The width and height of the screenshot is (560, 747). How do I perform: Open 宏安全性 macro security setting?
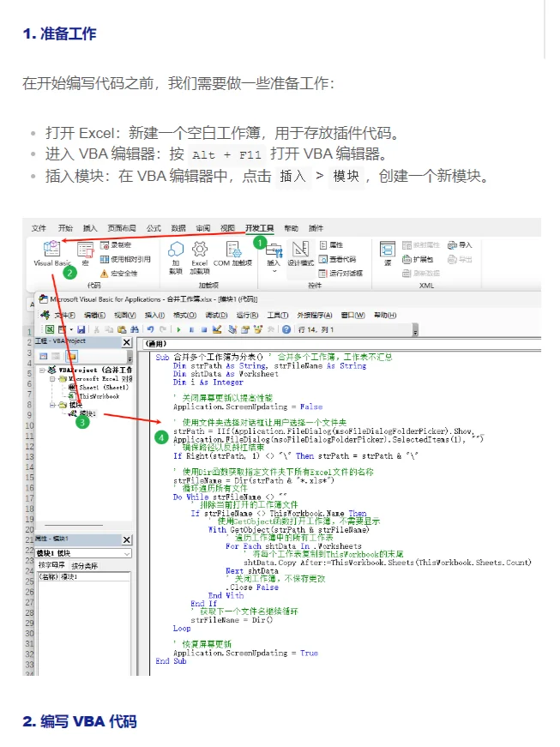click(118, 274)
